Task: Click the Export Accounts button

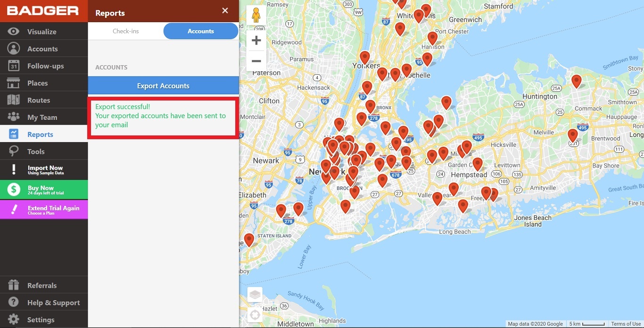Action: [x=163, y=85]
